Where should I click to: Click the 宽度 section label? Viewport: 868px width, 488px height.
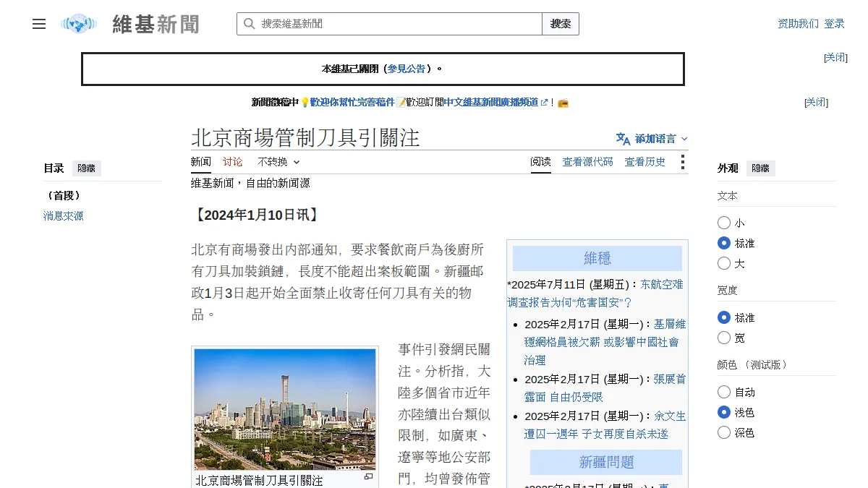point(728,290)
